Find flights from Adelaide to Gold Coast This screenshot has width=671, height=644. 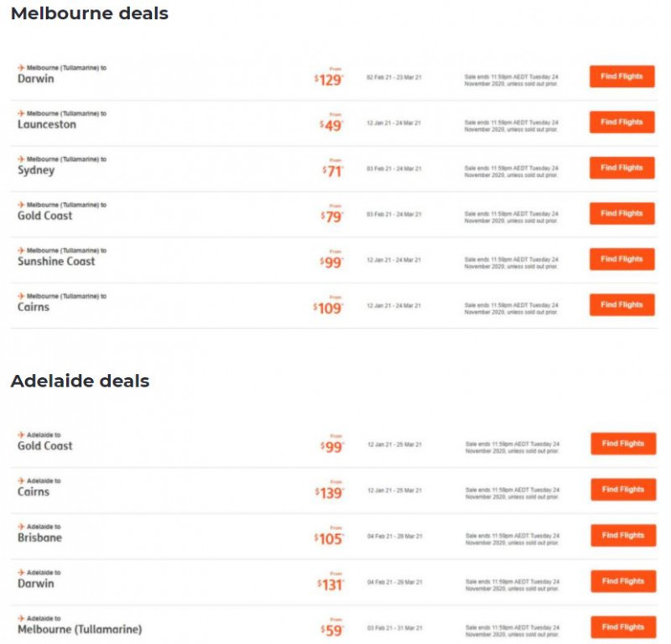[623, 444]
